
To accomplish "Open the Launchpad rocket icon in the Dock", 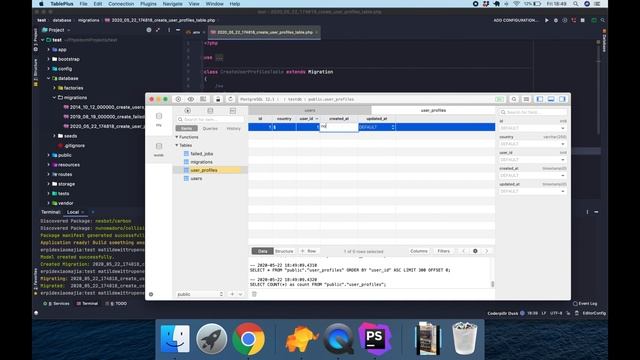I will (x=211, y=339).
